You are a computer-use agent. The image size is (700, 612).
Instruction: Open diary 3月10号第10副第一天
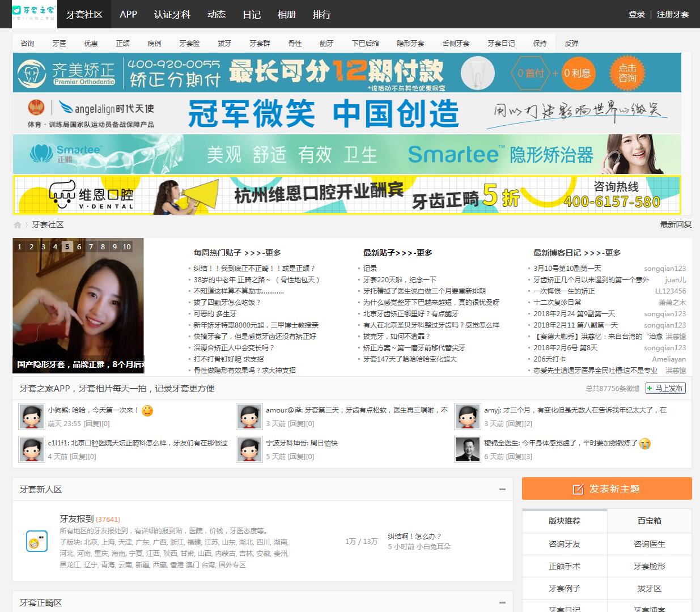pyautogui.click(x=567, y=269)
